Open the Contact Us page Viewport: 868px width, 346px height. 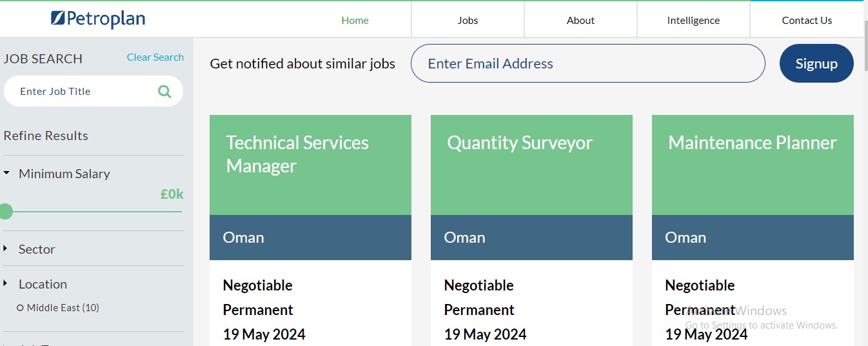(x=807, y=20)
